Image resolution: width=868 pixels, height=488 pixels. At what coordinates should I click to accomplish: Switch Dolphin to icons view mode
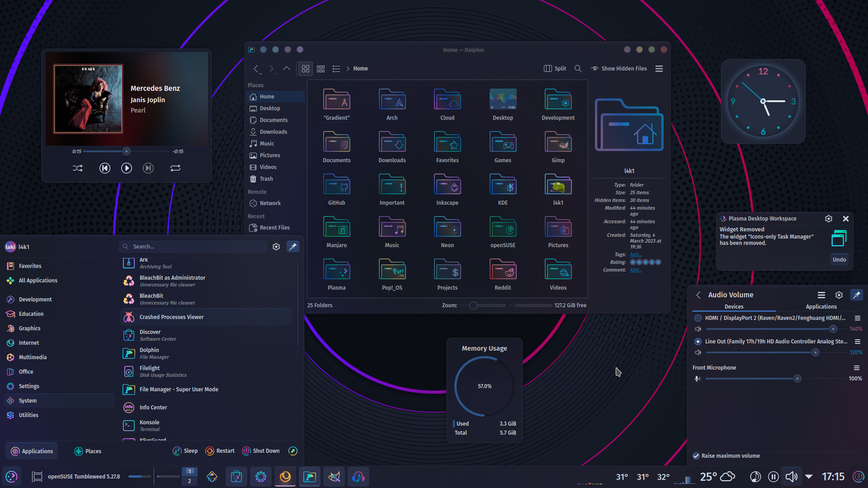(x=306, y=69)
